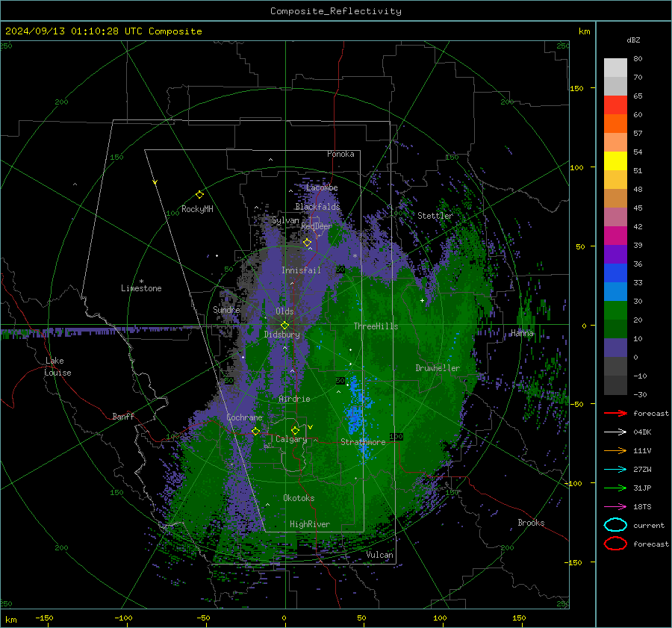Click the Banff label

click(x=123, y=417)
